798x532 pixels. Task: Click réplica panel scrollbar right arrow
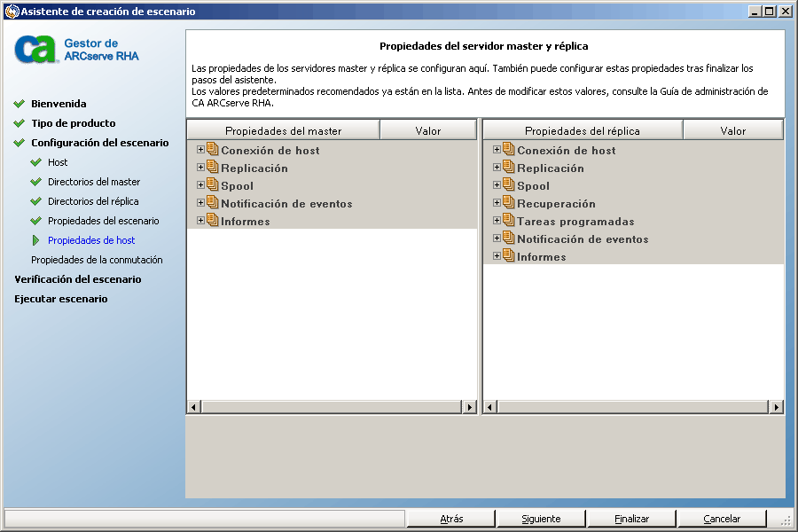click(x=776, y=407)
